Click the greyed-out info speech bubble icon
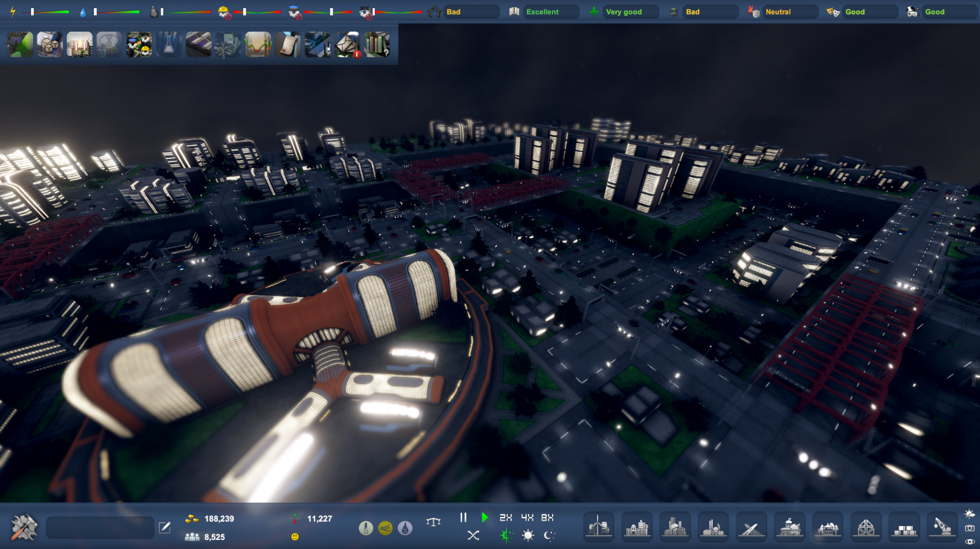This screenshot has height=549, width=980. click(109, 44)
